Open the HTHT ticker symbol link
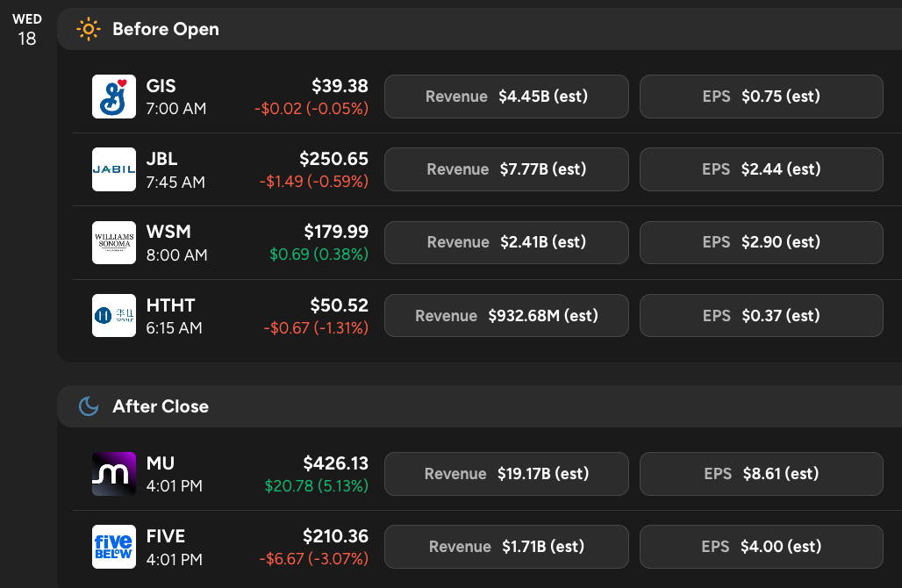 pos(171,305)
